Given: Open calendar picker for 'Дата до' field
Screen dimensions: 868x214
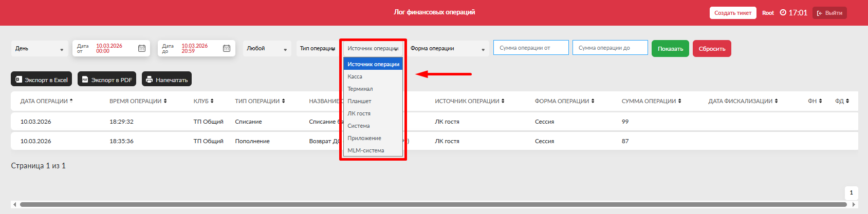Looking at the screenshot, I should tap(227, 48).
